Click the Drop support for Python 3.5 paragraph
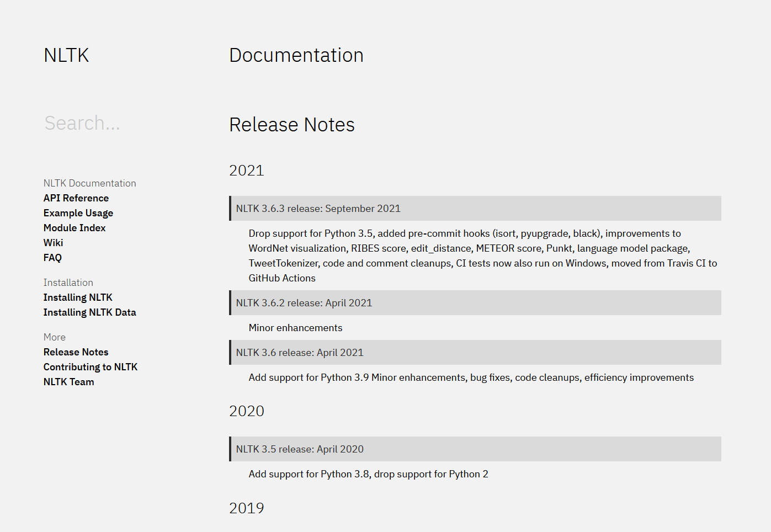The height and width of the screenshot is (532, 771). click(483, 256)
